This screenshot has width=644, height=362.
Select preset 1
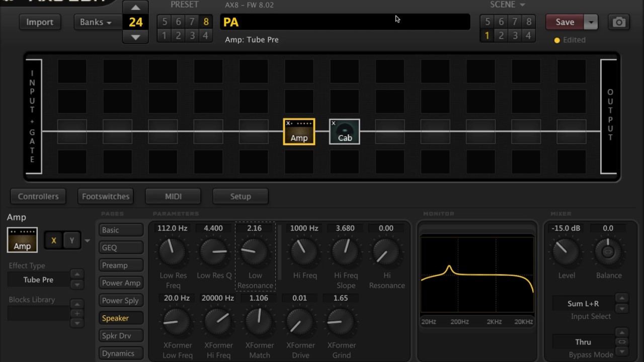[x=165, y=36]
